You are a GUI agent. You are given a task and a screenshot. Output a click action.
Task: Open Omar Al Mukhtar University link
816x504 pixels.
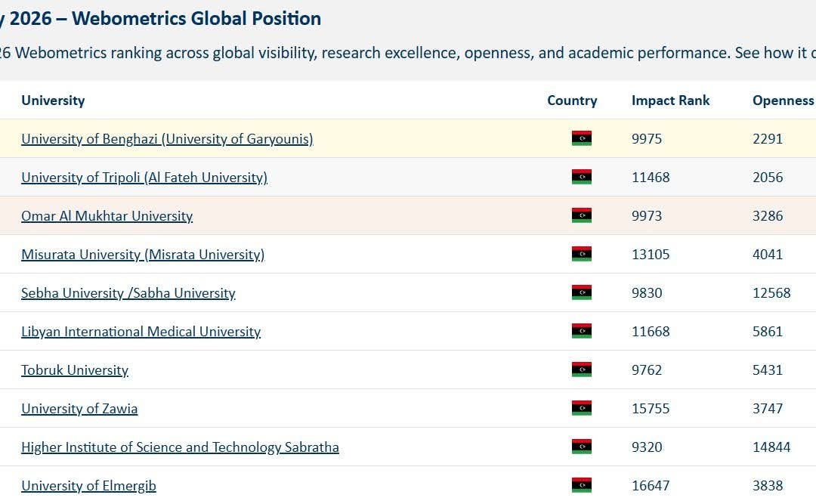107,216
